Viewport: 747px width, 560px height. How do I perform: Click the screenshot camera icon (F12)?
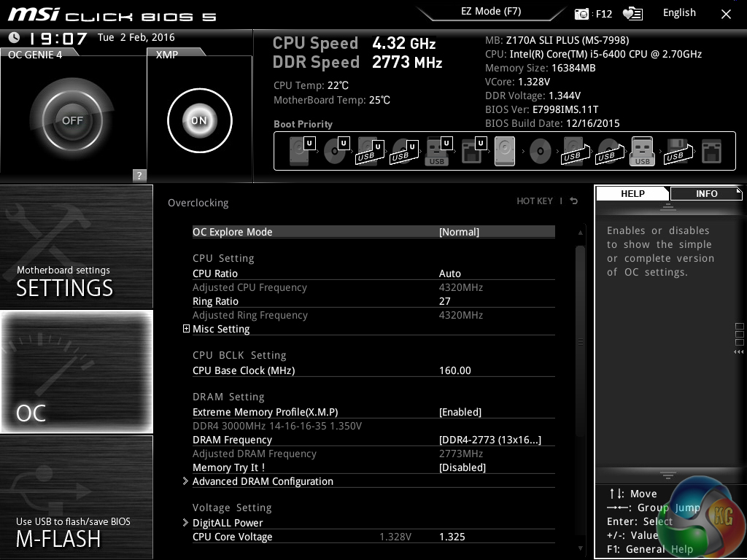pyautogui.click(x=581, y=14)
